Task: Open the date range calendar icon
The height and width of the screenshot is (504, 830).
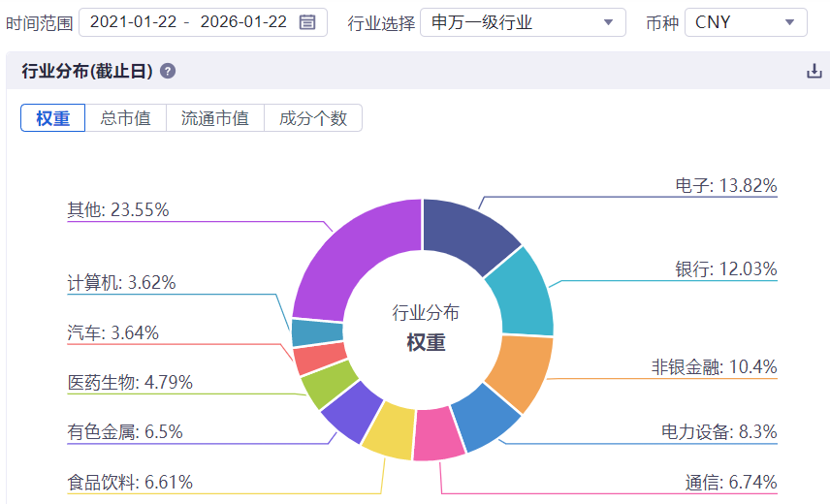Action: click(x=307, y=22)
